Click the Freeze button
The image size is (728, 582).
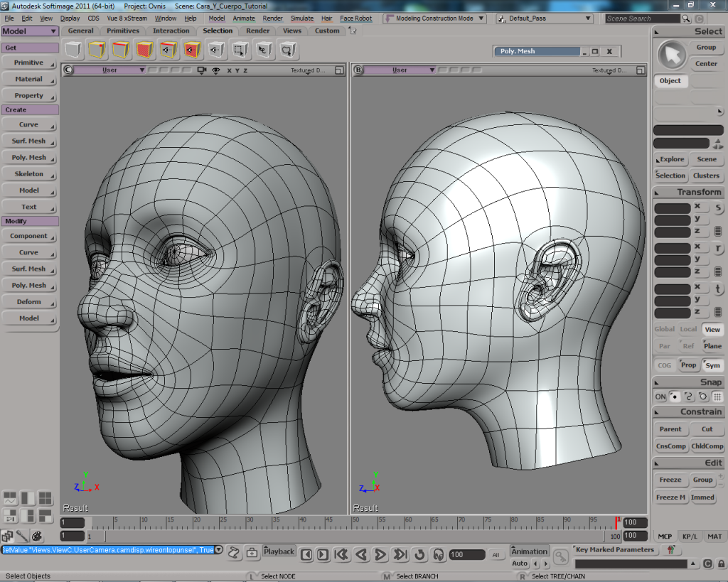coord(670,480)
